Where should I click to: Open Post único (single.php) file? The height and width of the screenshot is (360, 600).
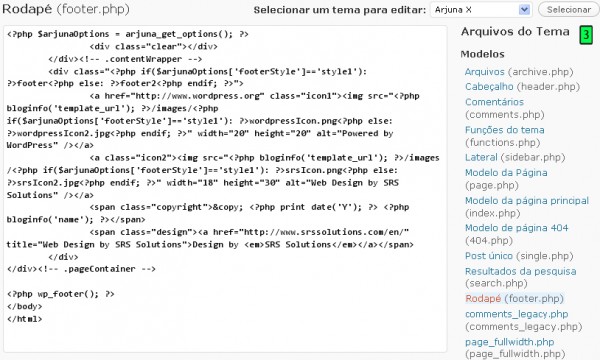pyautogui.click(x=489, y=256)
